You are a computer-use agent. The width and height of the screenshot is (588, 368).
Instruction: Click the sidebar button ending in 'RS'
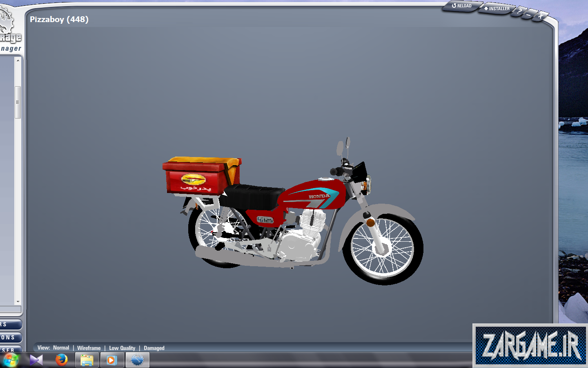click(10, 325)
